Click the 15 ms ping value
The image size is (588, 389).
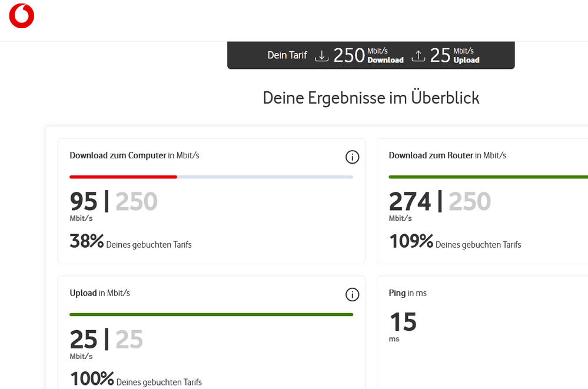pos(403,322)
